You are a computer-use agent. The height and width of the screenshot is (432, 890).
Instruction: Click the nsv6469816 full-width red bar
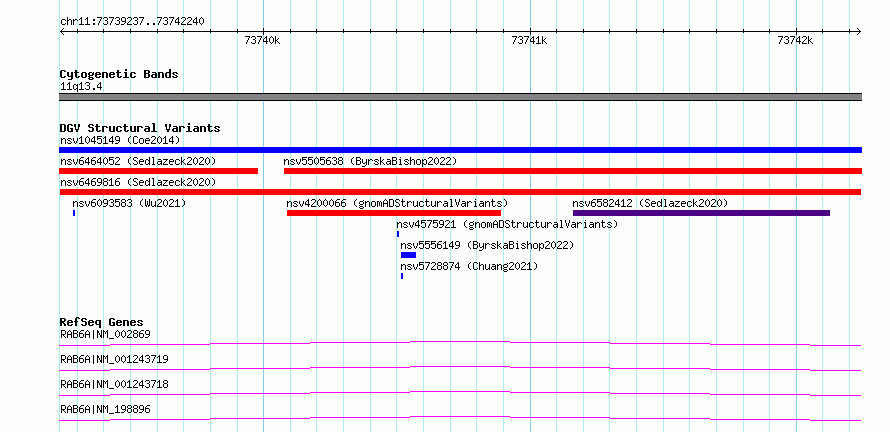coord(460,192)
